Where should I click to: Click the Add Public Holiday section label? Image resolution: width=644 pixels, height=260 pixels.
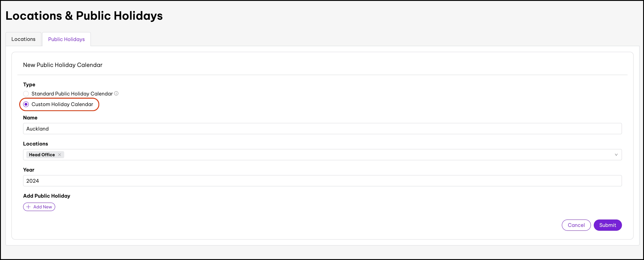(x=47, y=196)
